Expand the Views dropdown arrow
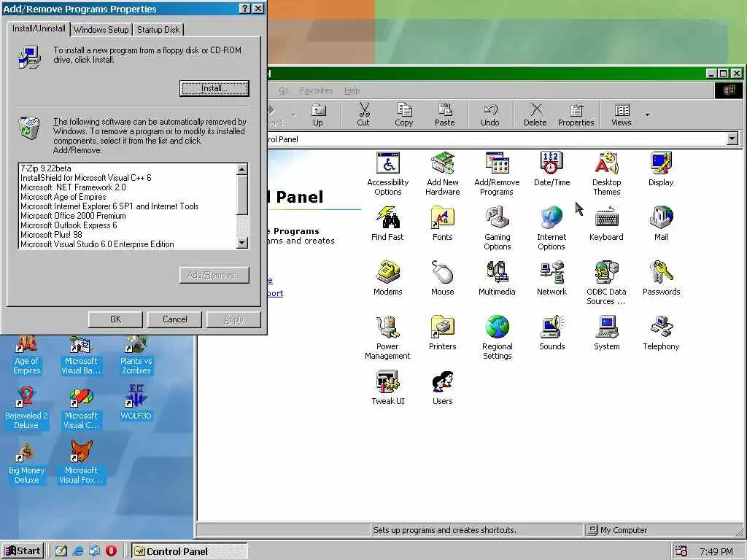The width and height of the screenshot is (747, 560). [647, 114]
